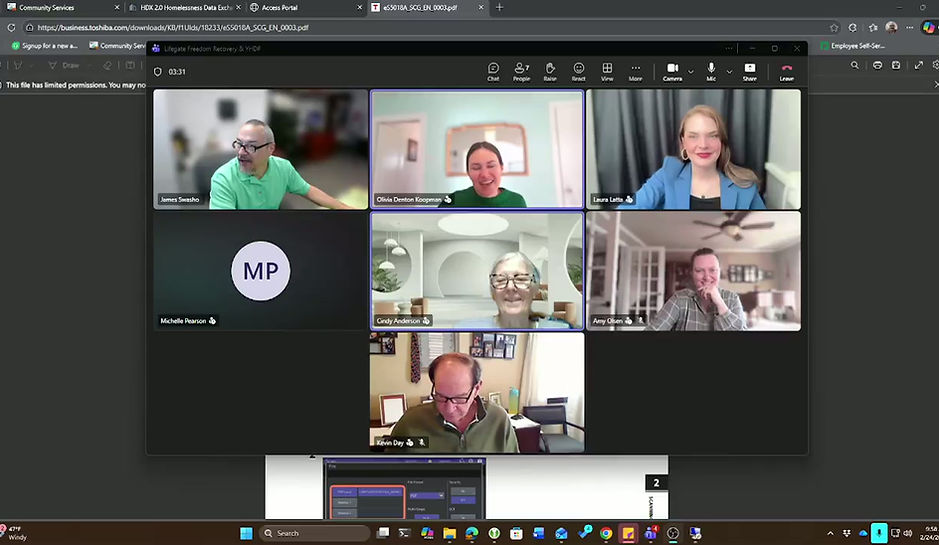Image resolution: width=939 pixels, height=545 pixels.
Task: Click the browser address bar URL
Action: pyautogui.click(x=173, y=28)
